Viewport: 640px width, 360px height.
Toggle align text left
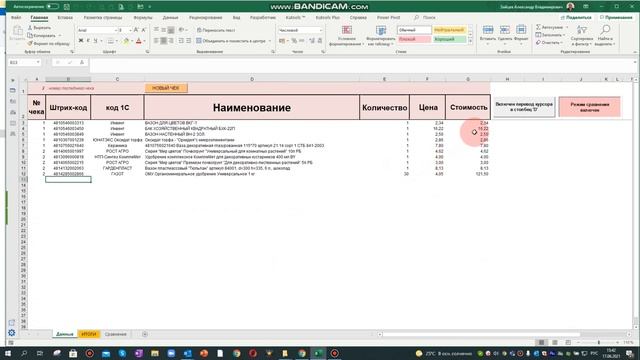156,41
